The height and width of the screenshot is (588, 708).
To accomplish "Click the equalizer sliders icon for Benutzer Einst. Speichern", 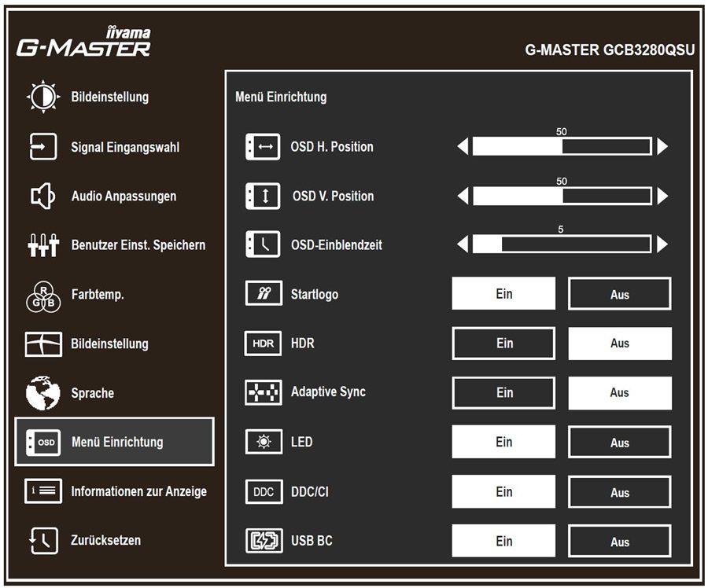I will [x=43, y=245].
